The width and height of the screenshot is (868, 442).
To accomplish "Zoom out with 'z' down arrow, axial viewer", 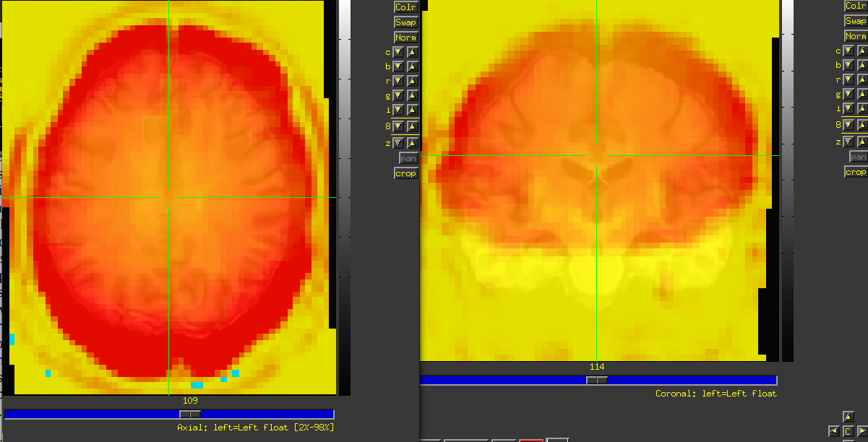I will tap(398, 143).
